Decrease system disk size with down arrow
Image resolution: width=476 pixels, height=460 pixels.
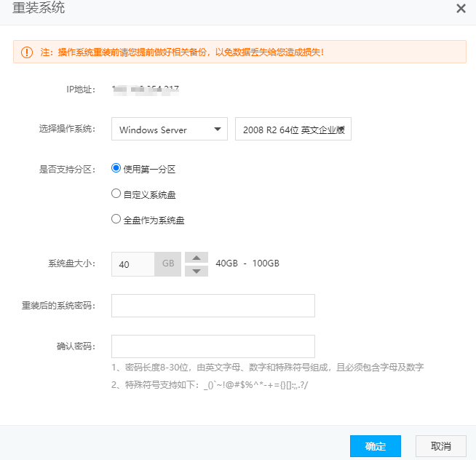pos(197,271)
